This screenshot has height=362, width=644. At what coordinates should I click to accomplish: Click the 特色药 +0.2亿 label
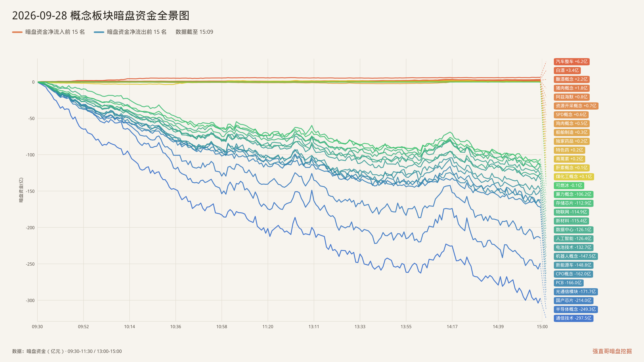coord(569,150)
